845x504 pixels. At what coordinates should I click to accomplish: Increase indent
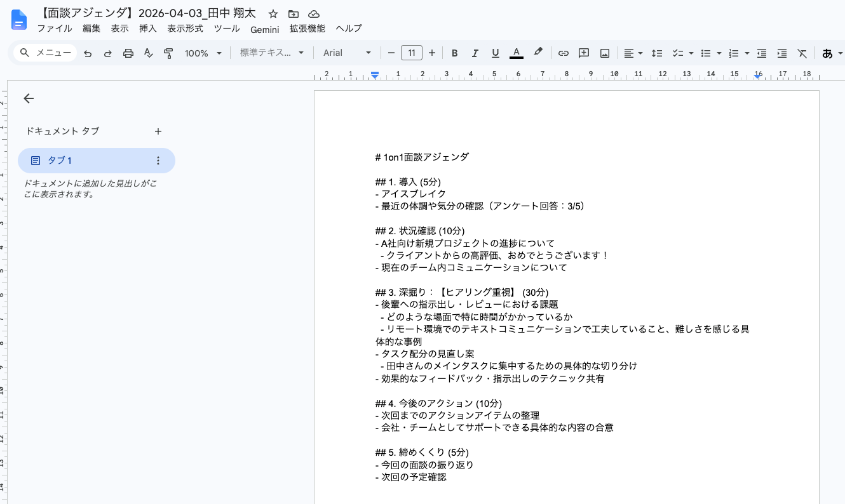(782, 53)
